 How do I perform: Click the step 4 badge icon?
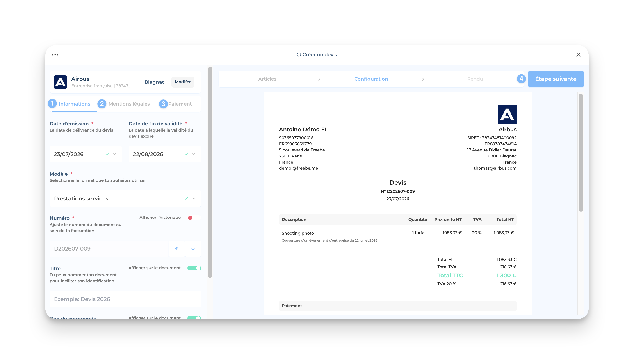click(x=521, y=79)
